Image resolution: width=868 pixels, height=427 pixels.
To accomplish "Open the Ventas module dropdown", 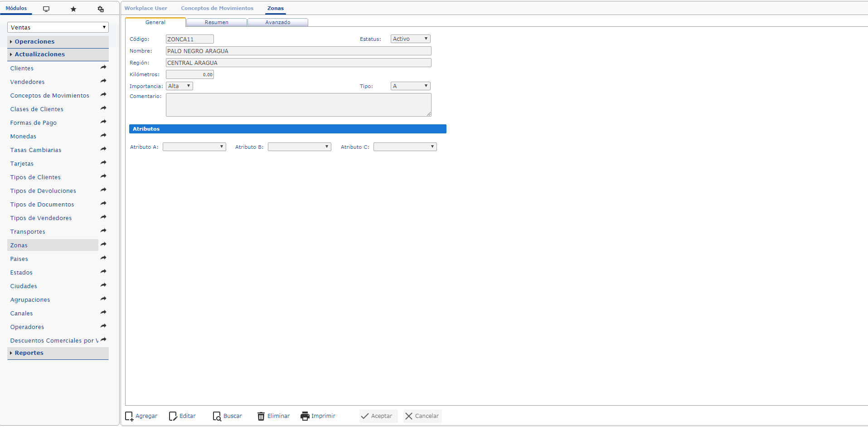I will tap(58, 27).
